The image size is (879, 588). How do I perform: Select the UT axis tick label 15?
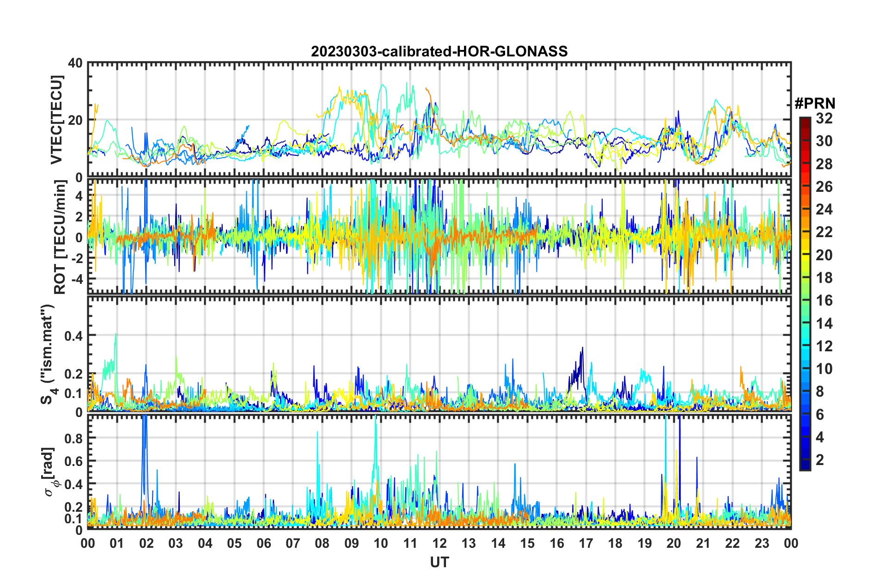(x=527, y=543)
